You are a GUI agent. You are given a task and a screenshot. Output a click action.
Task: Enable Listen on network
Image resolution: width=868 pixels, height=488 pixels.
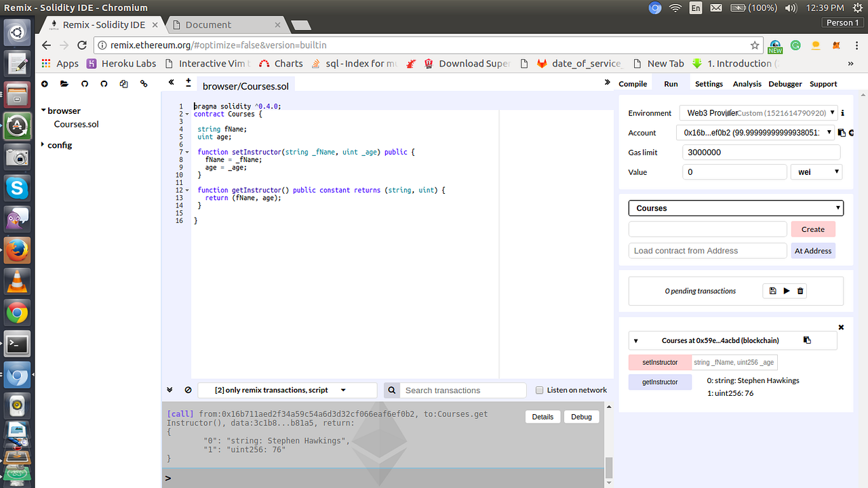coord(540,390)
